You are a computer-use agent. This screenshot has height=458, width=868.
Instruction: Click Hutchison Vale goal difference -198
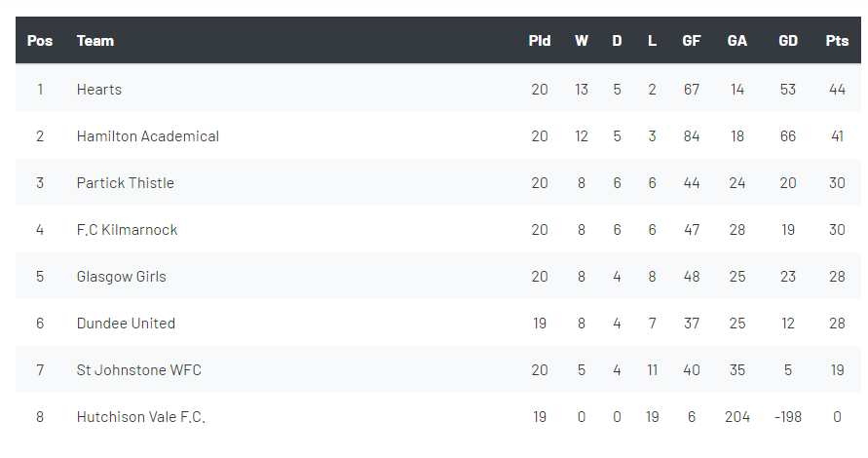click(788, 417)
